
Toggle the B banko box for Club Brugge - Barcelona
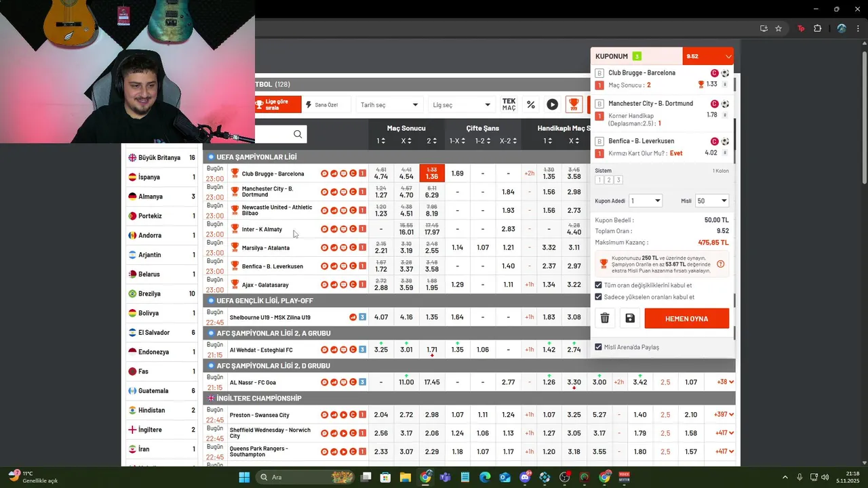[599, 73]
